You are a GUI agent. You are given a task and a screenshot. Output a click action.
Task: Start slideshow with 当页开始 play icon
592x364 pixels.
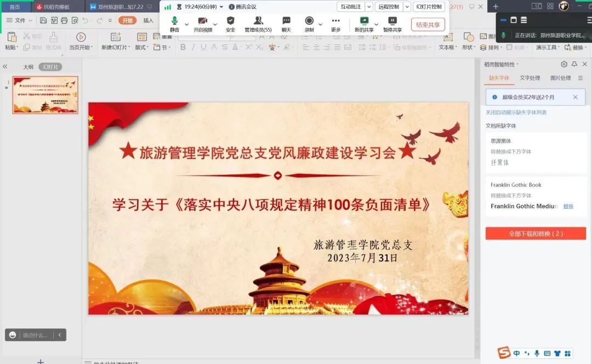click(x=81, y=37)
